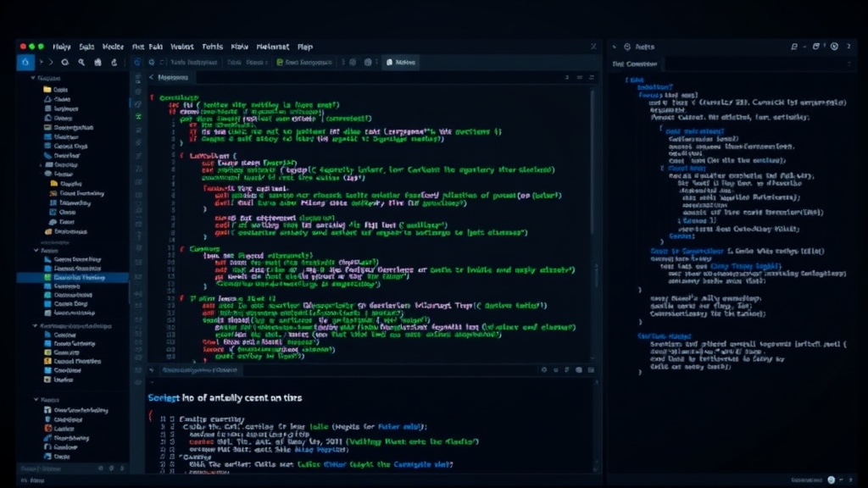868x488 pixels.
Task: Click the back chevron in the editor breadcrumb
Action: [151, 77]
